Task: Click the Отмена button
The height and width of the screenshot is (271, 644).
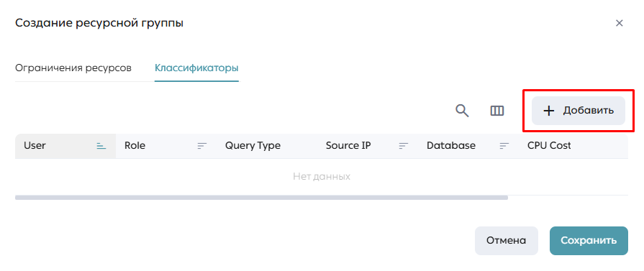Action: (506, 241)
